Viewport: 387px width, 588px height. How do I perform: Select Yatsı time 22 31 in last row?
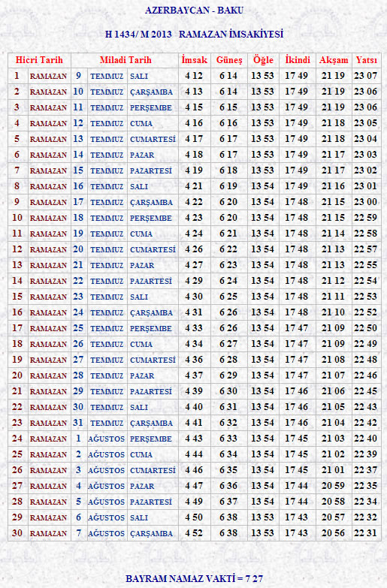[x=366, y=533]
